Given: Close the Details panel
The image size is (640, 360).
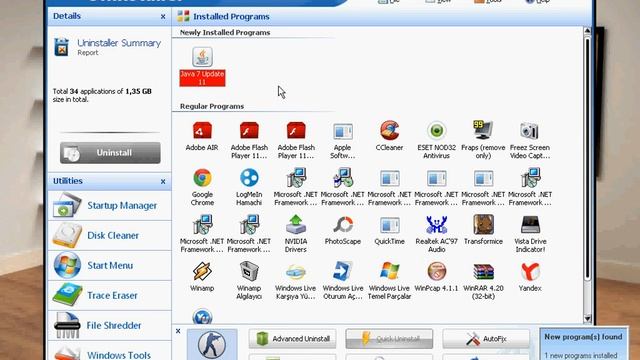Looking at the screenshot, I should (x=163, y=17).
